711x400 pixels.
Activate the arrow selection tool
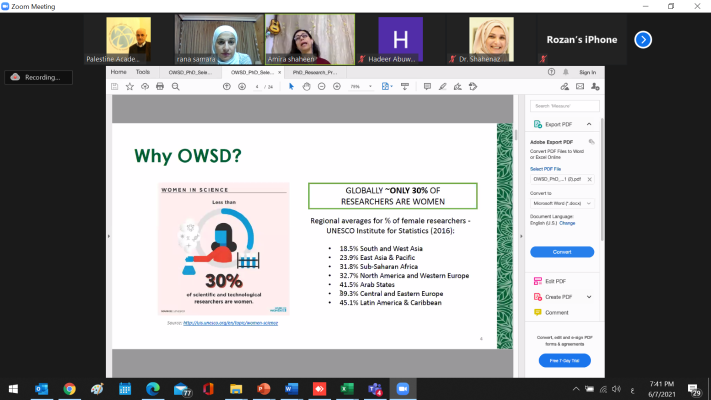pyautogui.click(x=291, y=87)
